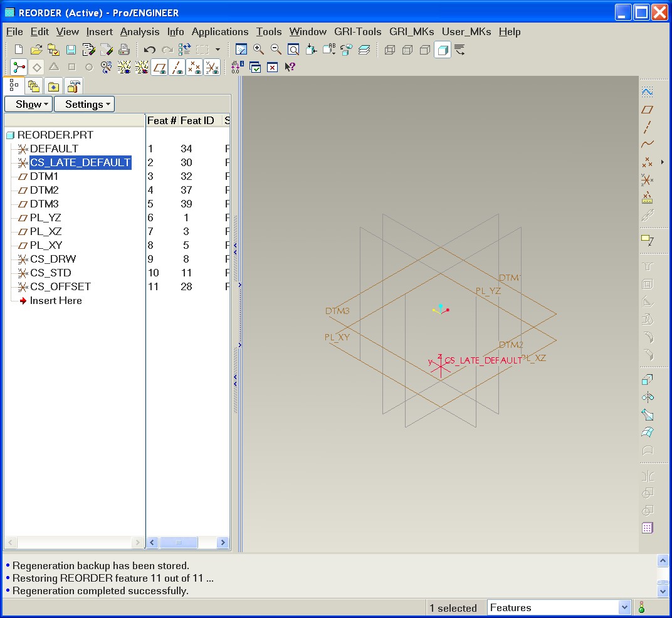Screen dimensions: 672x618
Task: Toggle datum points display
Action: click(x=194, y=67)
